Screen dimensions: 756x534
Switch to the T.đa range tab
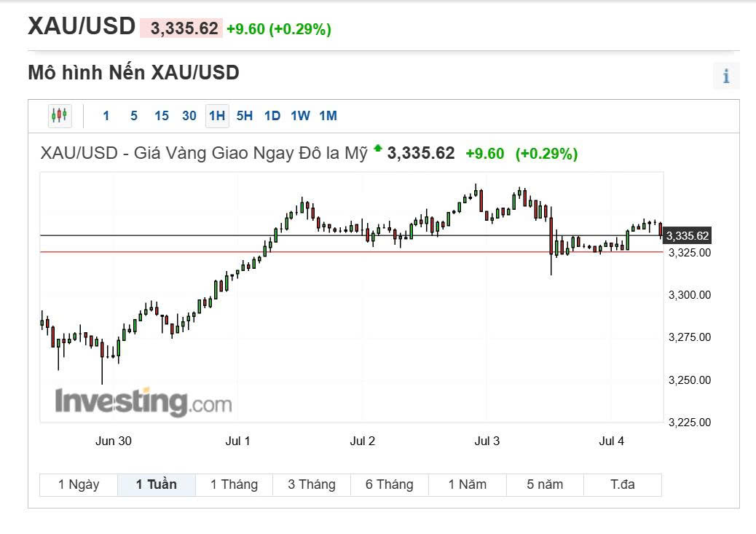623,484
